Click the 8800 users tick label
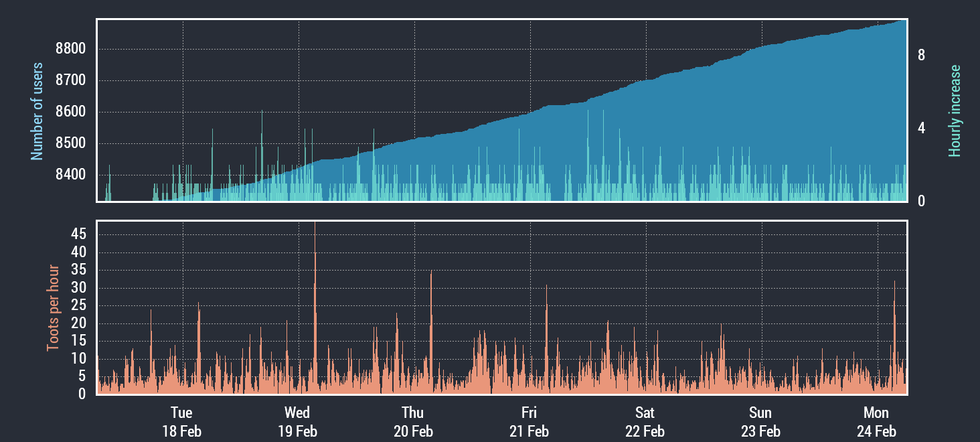 point(70,49)
